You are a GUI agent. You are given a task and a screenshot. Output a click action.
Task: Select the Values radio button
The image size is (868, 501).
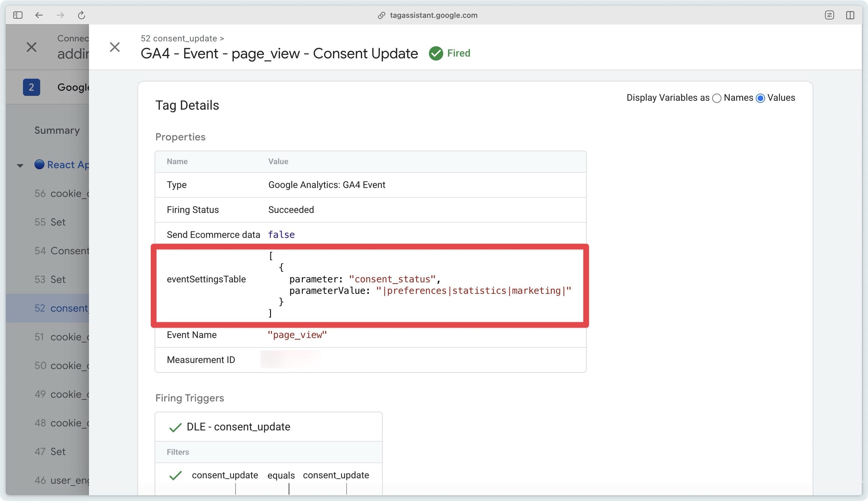pyautogui.click(x=760, y=98)
